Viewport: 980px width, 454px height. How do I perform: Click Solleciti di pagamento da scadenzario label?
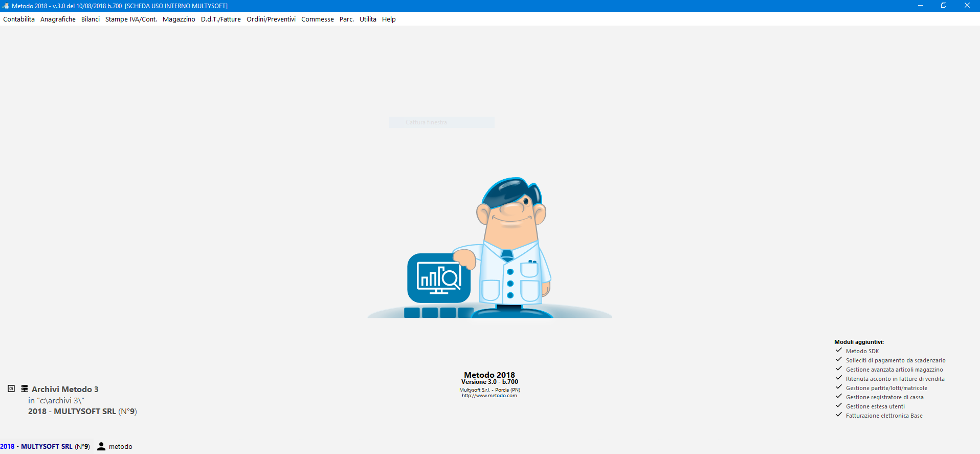(896, 360)
